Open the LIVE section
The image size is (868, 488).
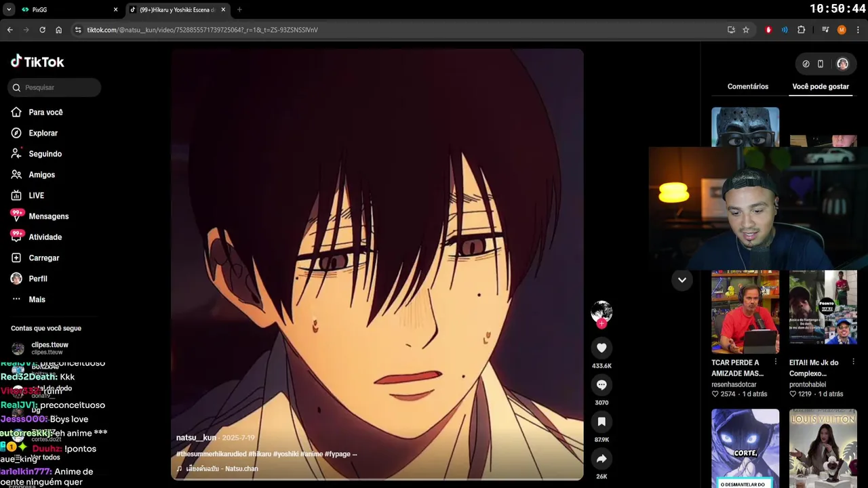click(36, 196)
